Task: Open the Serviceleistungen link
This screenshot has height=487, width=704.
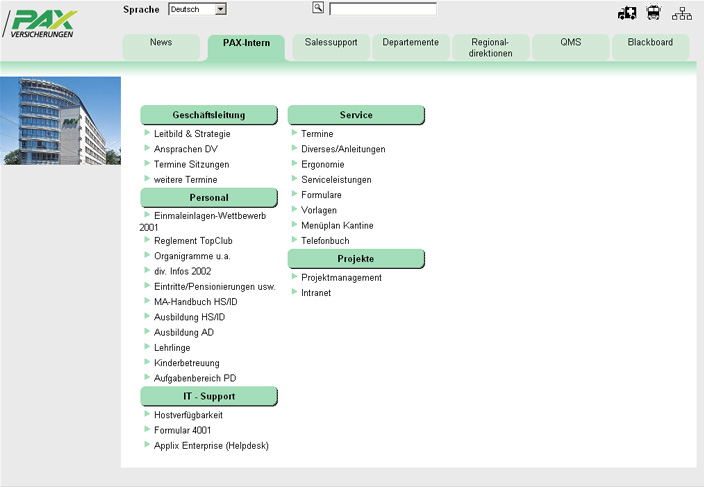Action: click(336, 180)
